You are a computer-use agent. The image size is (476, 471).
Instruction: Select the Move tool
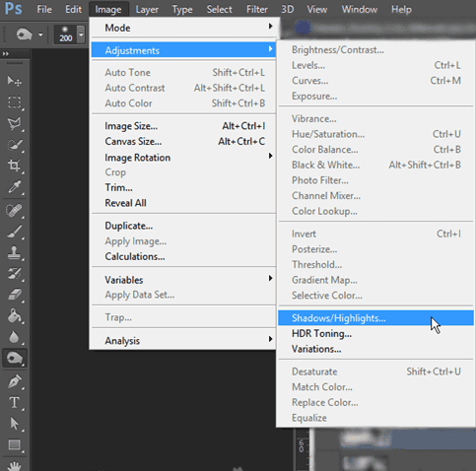(x=14, y=81)
